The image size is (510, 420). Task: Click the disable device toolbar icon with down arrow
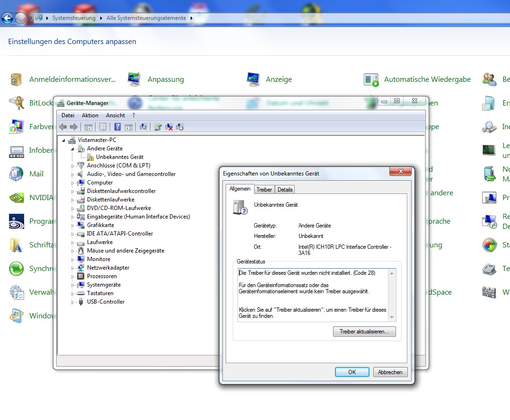(180, 127)
